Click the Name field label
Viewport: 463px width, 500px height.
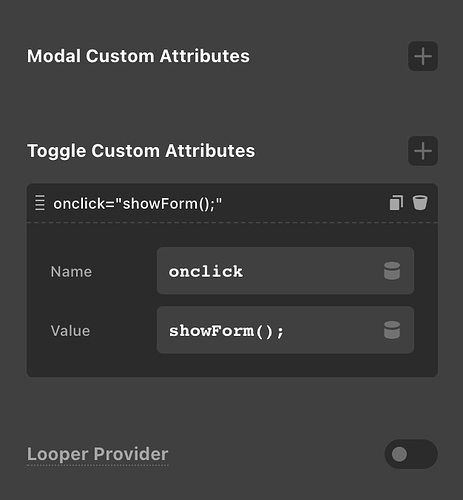[x=71, y=272]
